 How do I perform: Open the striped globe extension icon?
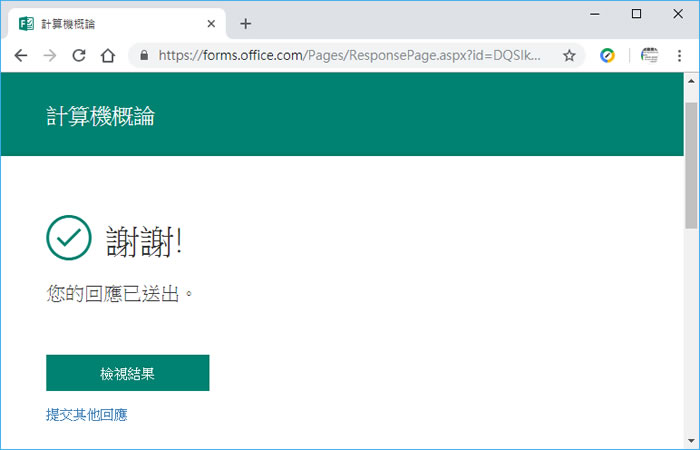(649, 55)
